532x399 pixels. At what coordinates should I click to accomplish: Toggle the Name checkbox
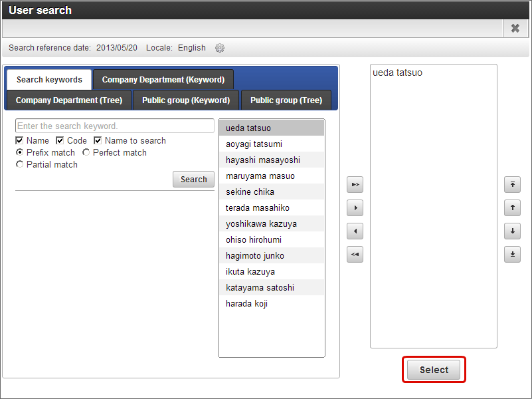pyautogui.click(x=19, y=140)
